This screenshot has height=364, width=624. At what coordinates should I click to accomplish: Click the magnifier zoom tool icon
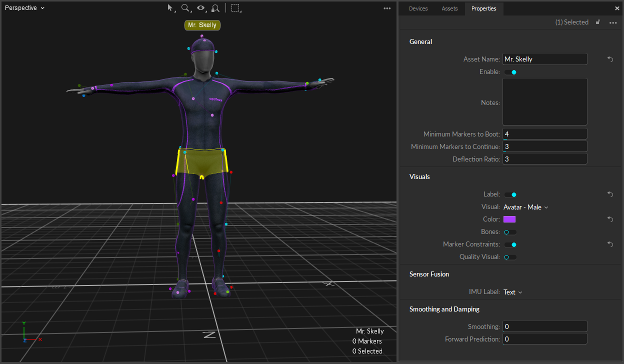185,8
